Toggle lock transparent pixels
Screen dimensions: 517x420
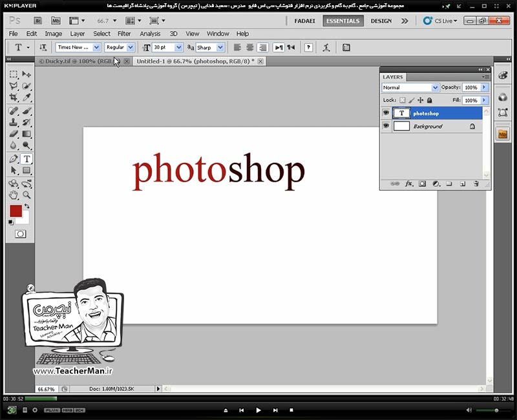pos(403,100)
